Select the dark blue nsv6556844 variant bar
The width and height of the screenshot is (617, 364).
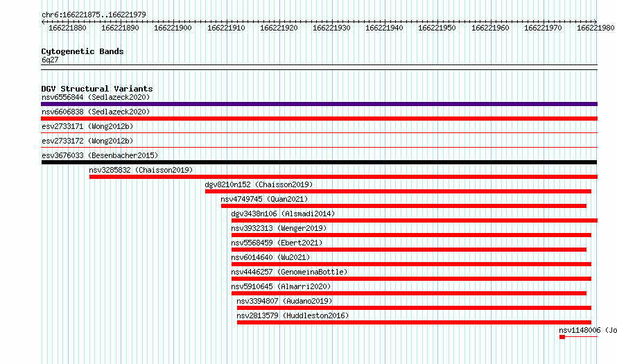coord(319,104)
